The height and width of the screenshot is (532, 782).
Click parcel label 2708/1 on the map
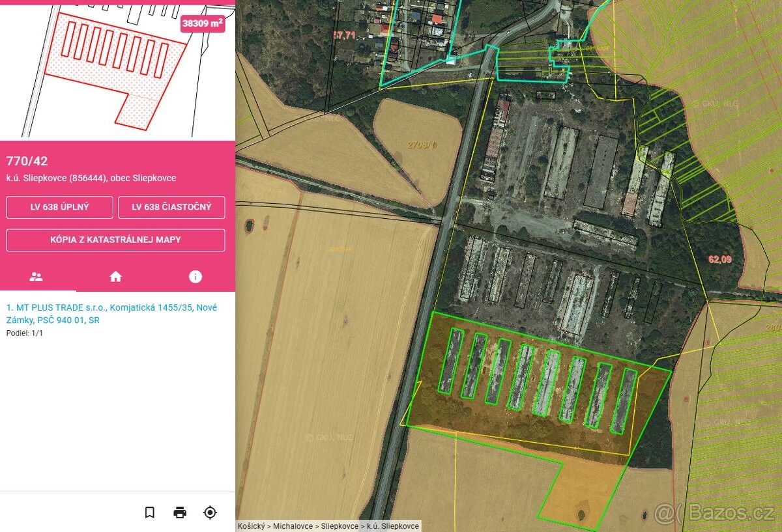(x=421, y=145)
